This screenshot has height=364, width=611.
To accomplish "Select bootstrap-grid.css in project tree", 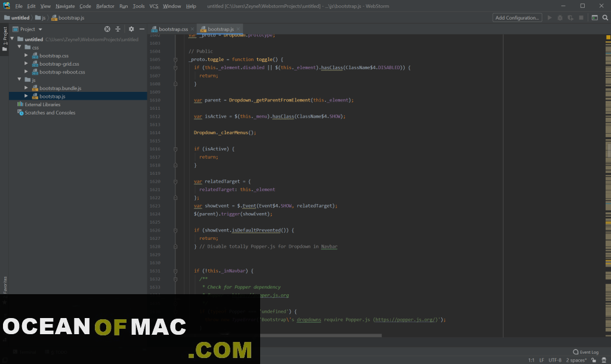I will (59, 64).
